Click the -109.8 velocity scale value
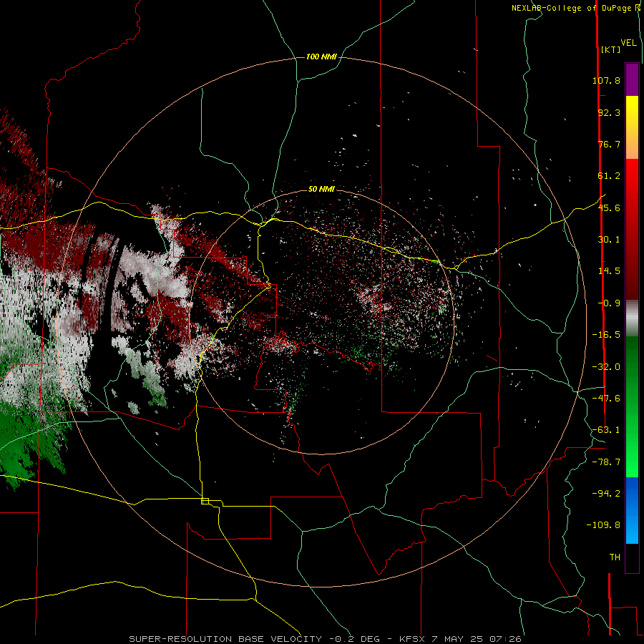This screenshot has height=644, width=644. [x=603, y=525]
